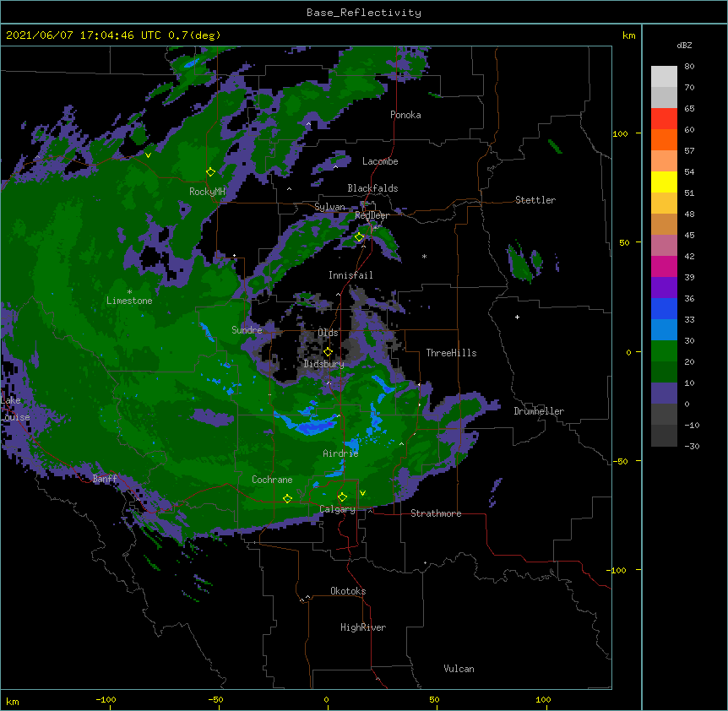Click the Stettler city label
Image resolution: width=728 pixels, height=711 pixels.
click(x=535, y=200)
